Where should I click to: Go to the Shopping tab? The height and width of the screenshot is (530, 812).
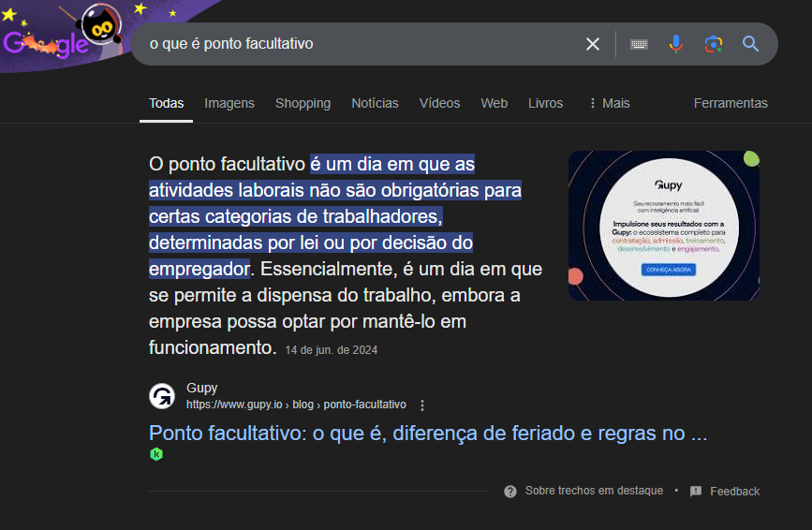pos(303,103)
